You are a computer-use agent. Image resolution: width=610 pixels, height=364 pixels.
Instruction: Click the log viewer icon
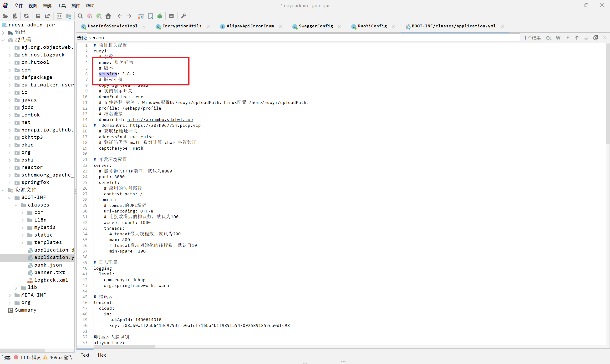[172, 16]
